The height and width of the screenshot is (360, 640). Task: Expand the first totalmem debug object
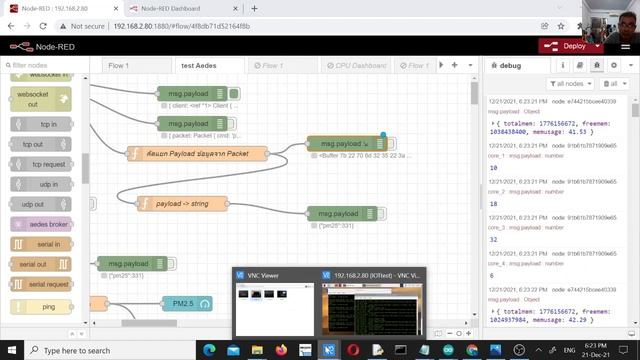point(493,123)
